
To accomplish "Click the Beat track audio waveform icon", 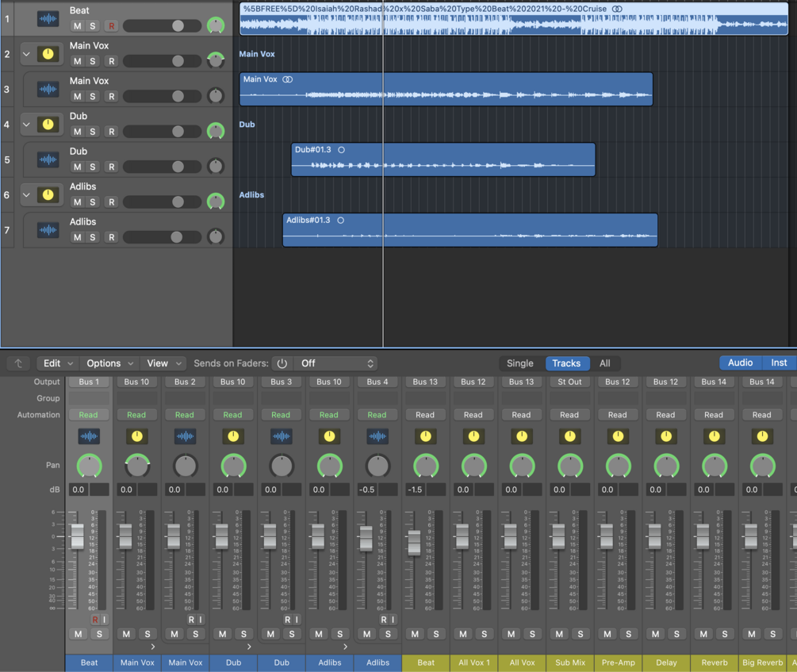I will pyautogui.click(x=48, y=19).
